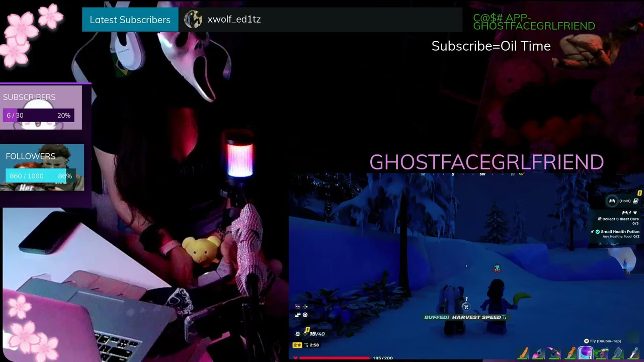This screenshot has width=644, height=362.
Task: Click the (Hold) prompt text
Action: point(625,201)
